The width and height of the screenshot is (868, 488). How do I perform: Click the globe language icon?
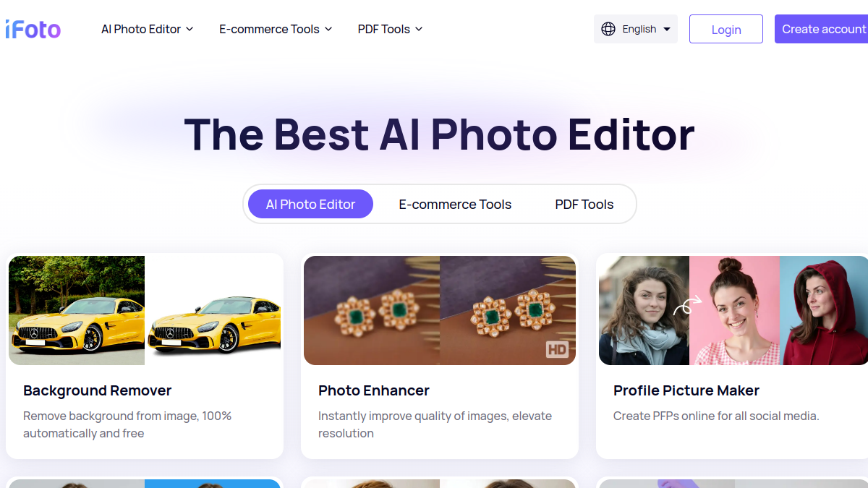tap(608, 29)
